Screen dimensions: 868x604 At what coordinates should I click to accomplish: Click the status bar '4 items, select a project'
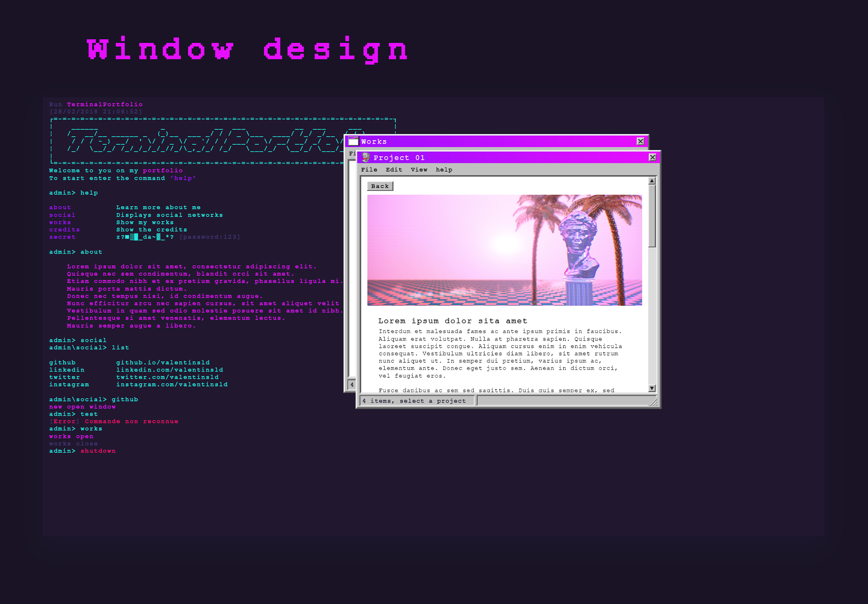414,401
